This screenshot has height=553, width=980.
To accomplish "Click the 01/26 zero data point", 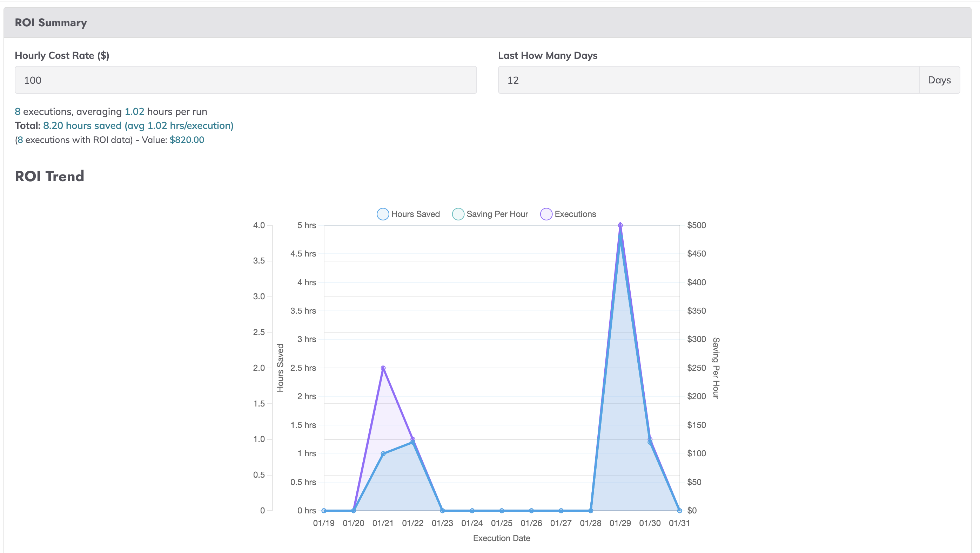I will click(x=531, y=511).
